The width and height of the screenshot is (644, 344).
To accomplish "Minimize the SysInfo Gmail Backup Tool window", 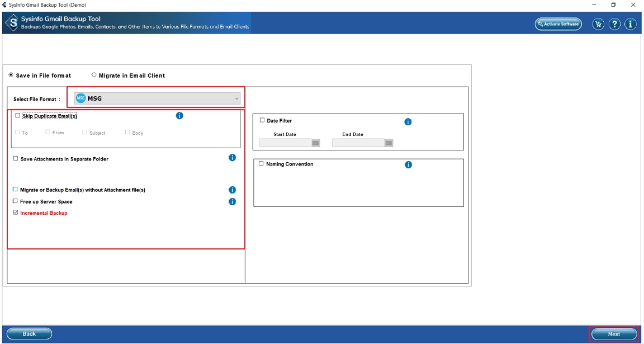I will coord(594,4).
